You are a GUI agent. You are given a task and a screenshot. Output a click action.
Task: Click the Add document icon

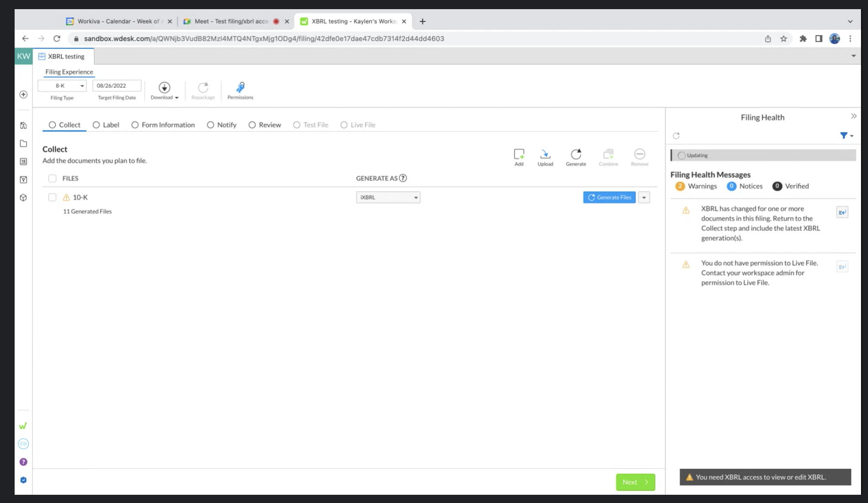pyautogui.click(x=519, y=155)
